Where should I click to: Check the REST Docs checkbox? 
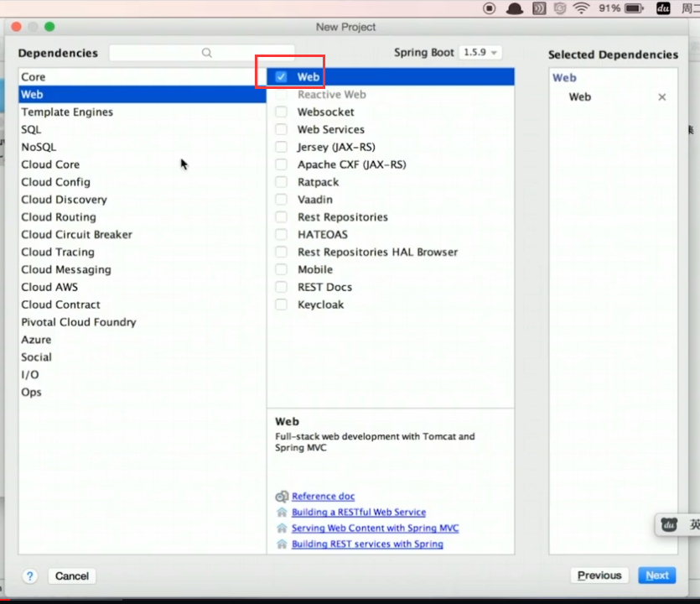[x=281, y=287]
